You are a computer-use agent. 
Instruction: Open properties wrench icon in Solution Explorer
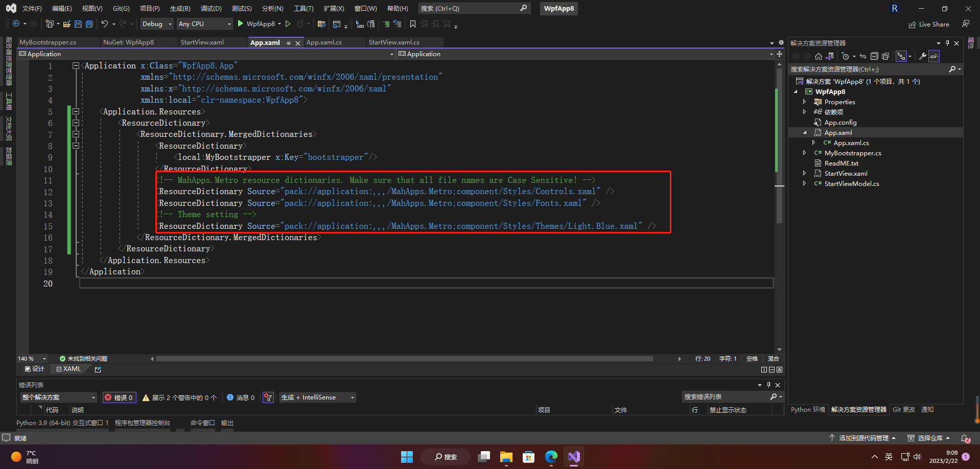923,56
